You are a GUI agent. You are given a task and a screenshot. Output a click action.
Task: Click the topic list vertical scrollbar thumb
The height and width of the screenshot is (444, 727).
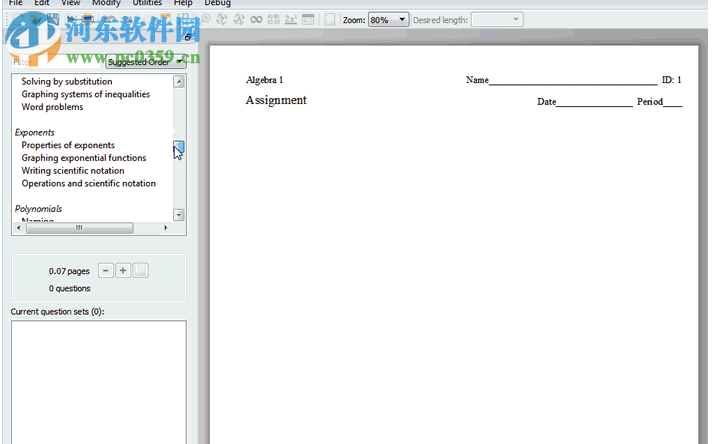[x=179, y=147]
